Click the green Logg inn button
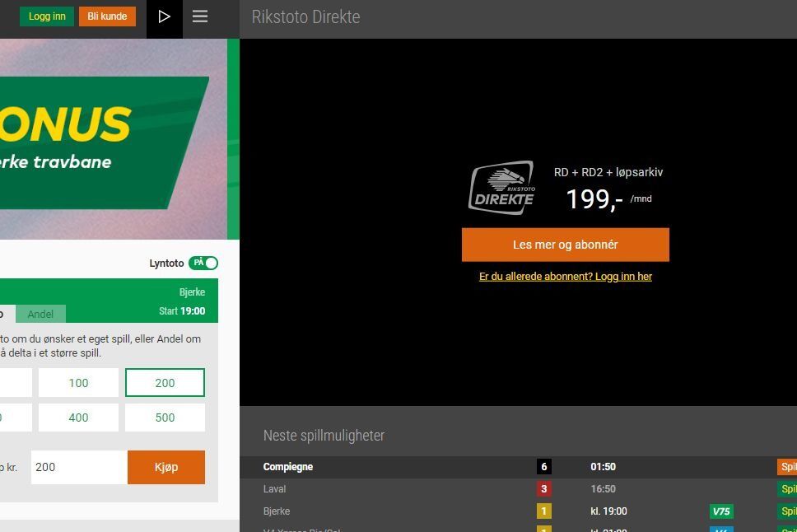 pyautogui.click(x=47, y=16)
